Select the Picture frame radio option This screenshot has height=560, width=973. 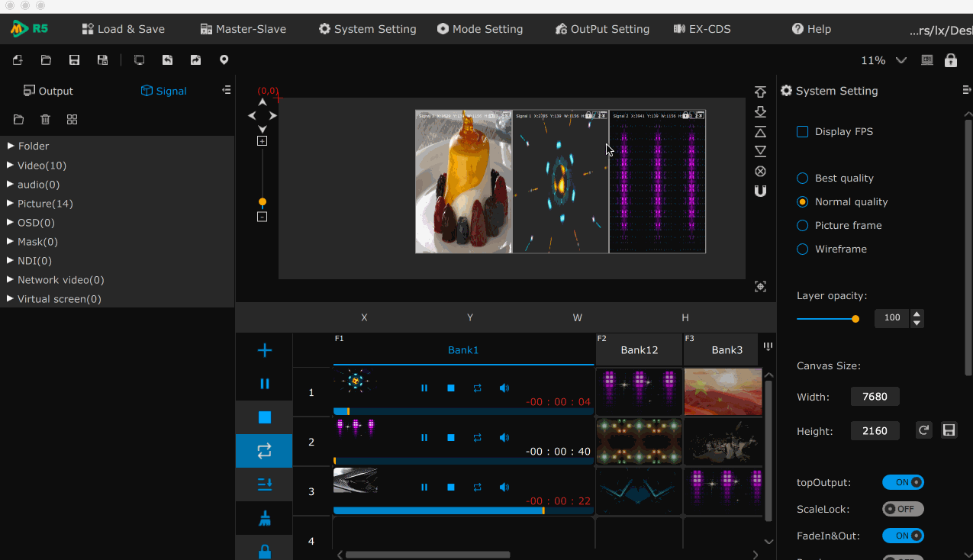point(802,225)
